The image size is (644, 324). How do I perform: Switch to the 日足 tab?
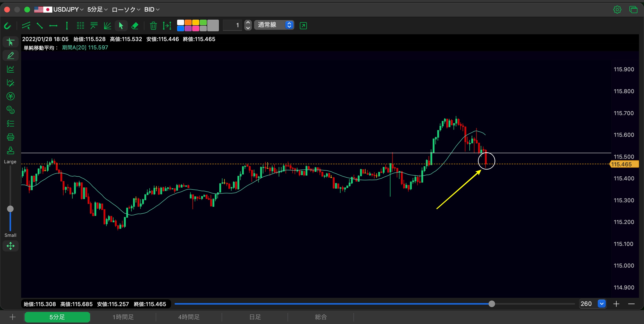tap(255, 317)
